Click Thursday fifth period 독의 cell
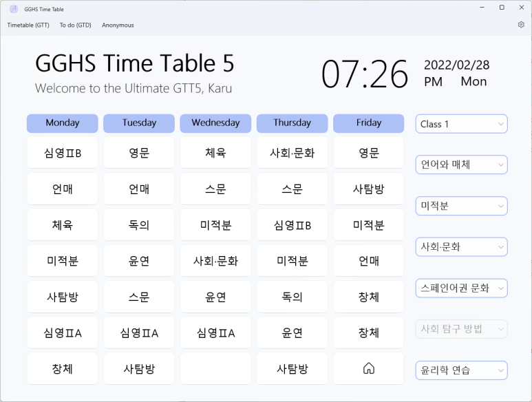 (x=292, y=297)
